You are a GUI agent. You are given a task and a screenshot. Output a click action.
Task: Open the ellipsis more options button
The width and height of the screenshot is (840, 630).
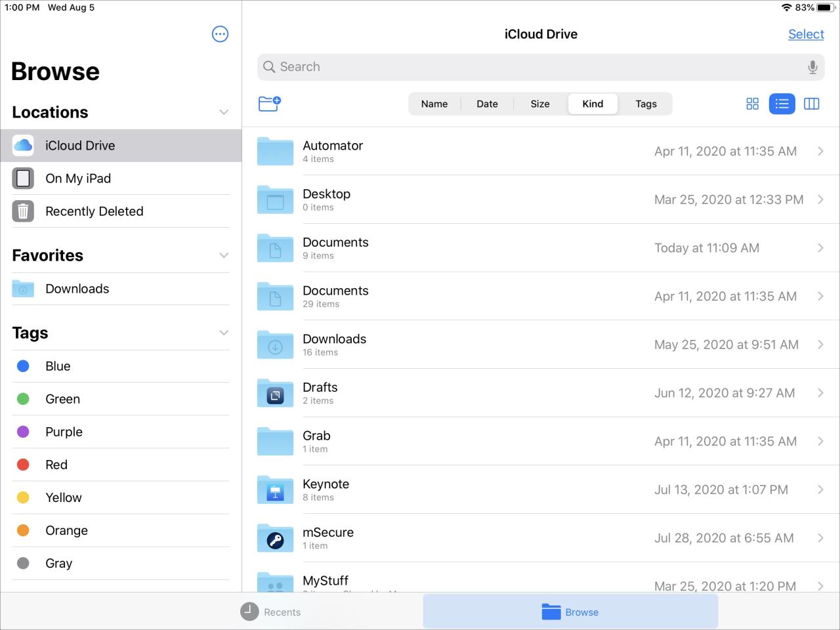(220, 34)
